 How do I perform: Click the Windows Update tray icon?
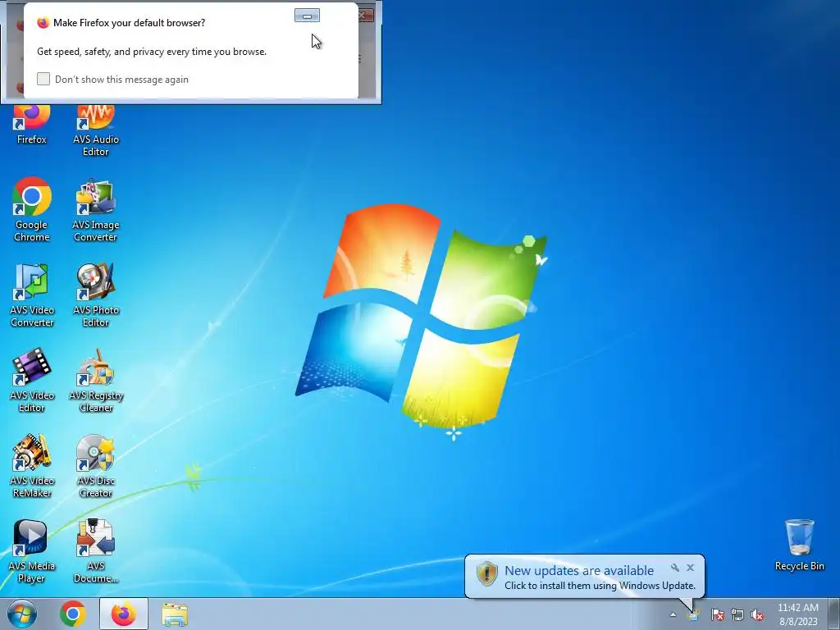[x=693, y=614]
